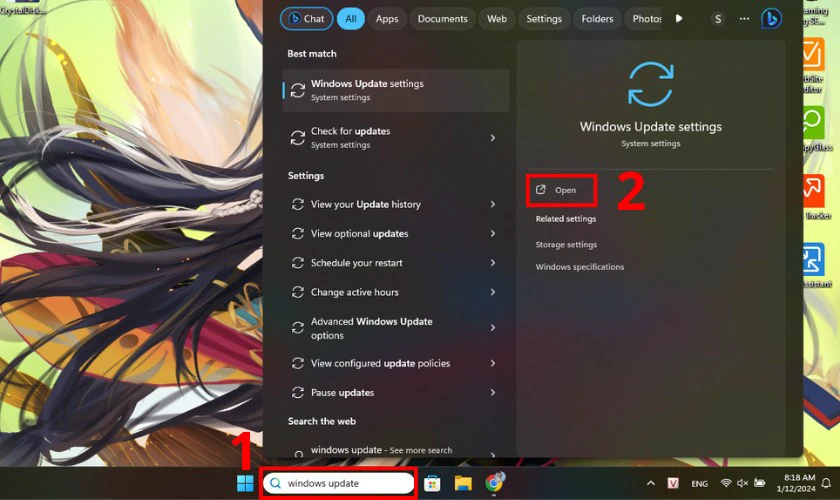Open the Tracker desktop shortcut

(x=816, y=197)
